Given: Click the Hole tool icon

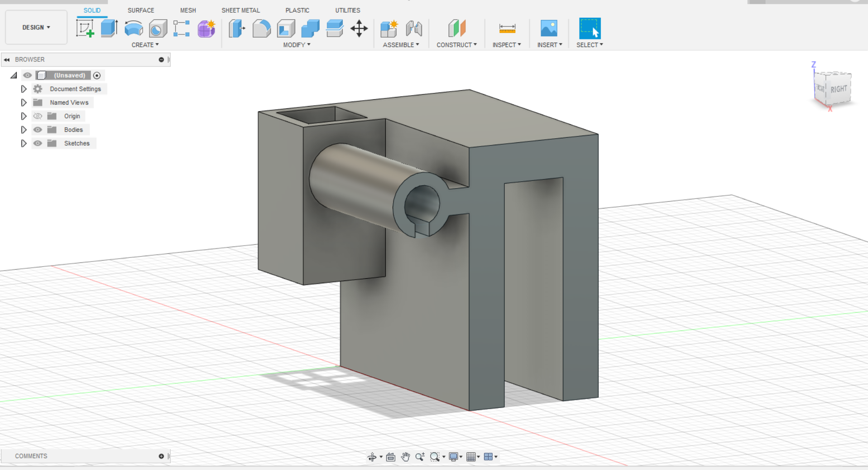Looking at the screenshot, I should (x=158, y=29).
